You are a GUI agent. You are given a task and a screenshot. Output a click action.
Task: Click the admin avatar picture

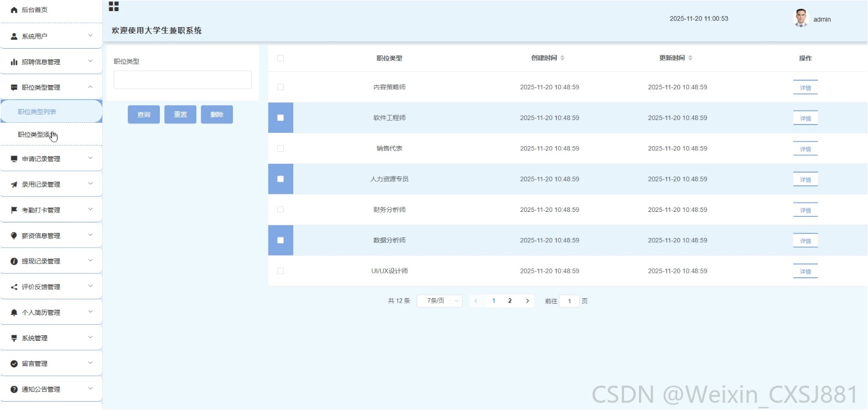[801, 18]
